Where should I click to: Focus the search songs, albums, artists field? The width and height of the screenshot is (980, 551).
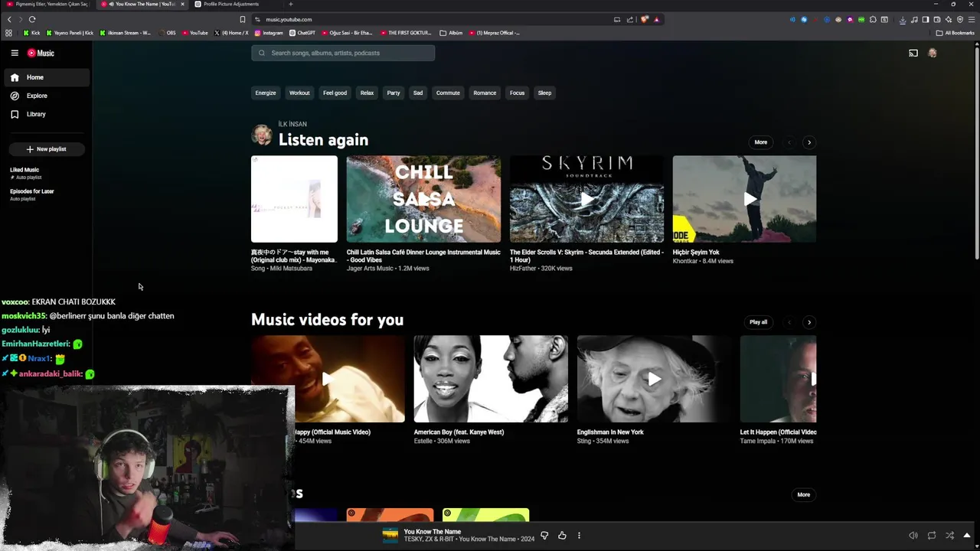343,53
